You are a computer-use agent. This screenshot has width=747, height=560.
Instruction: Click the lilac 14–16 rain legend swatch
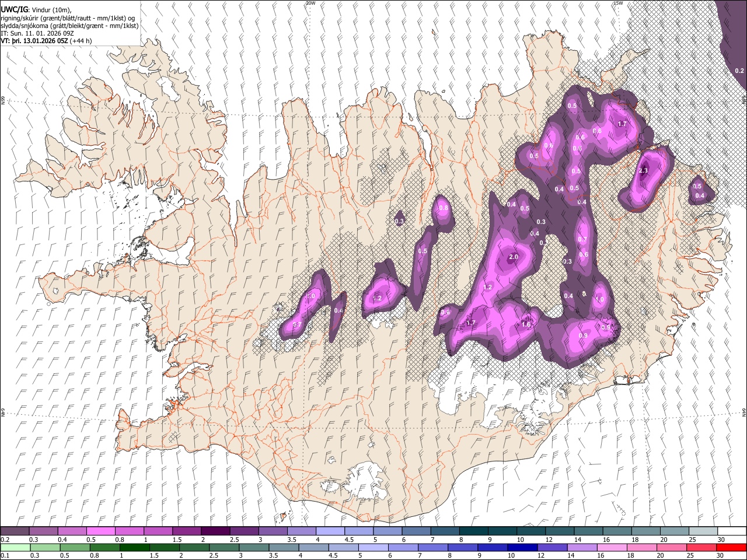(x=581, y=548)
